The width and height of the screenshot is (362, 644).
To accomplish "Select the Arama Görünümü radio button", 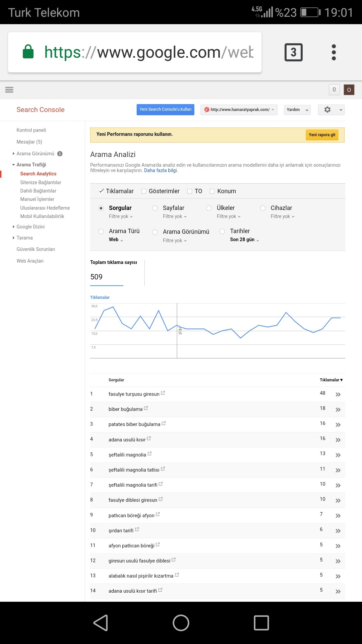I will (155, 232).
